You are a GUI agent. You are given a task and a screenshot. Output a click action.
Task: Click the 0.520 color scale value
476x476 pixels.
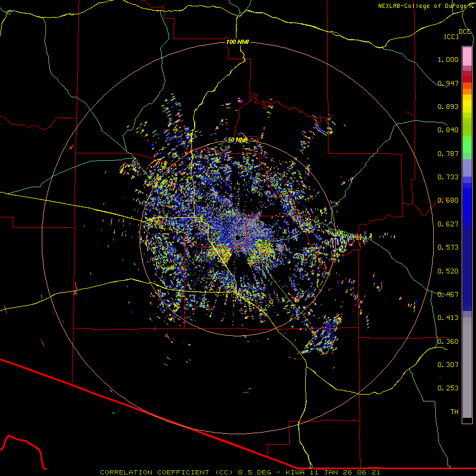(x=448, y=271)
